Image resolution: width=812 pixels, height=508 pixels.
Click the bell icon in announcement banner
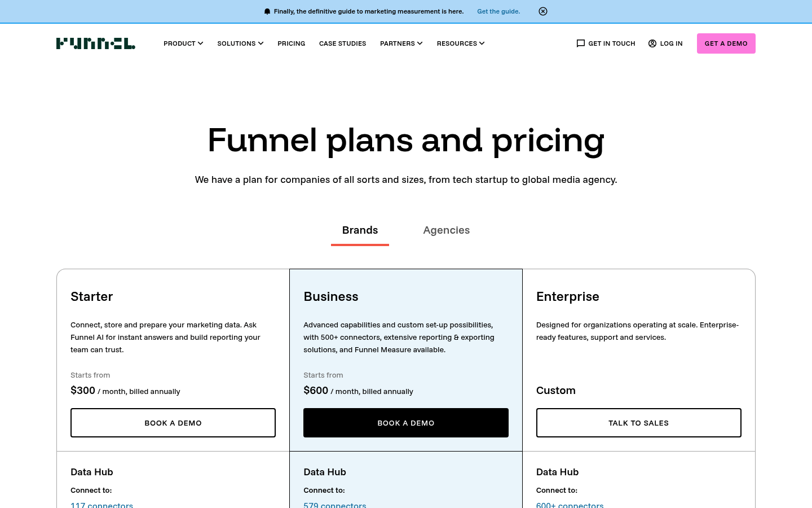click(267, 11)
